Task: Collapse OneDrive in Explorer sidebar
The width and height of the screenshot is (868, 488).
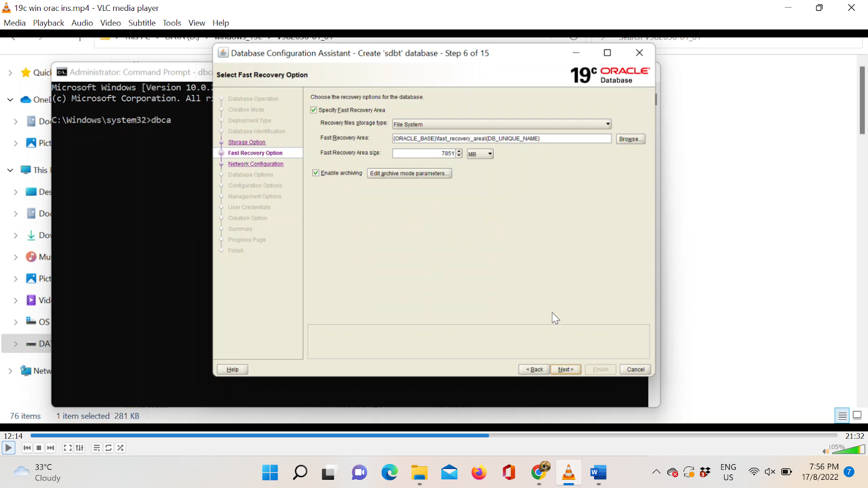Action: 10,100
